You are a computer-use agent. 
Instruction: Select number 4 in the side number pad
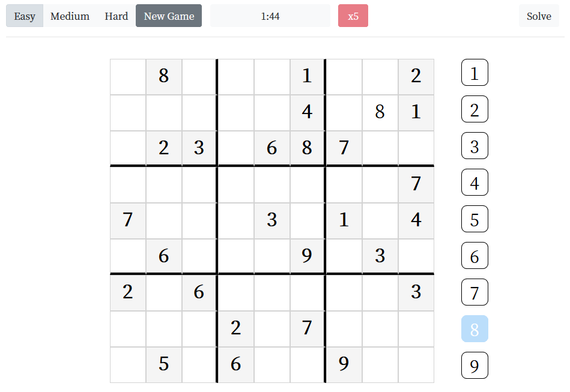474,182
